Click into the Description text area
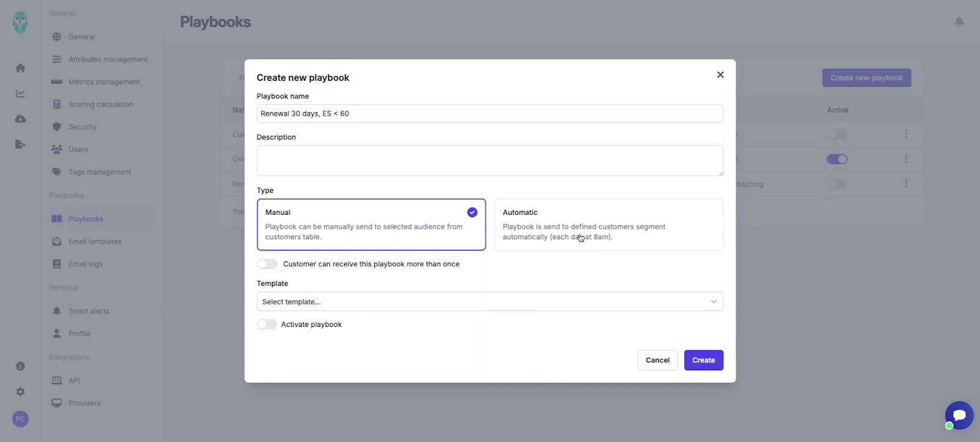 click(489, 160)
